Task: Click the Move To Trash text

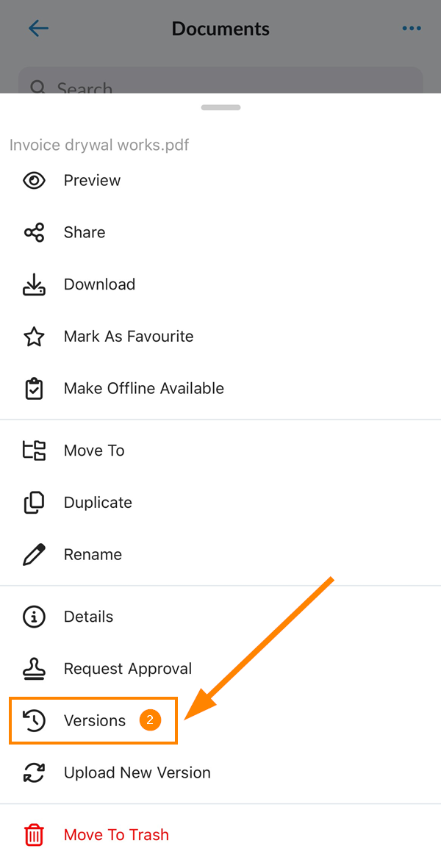Action: (x=116, y=835)
